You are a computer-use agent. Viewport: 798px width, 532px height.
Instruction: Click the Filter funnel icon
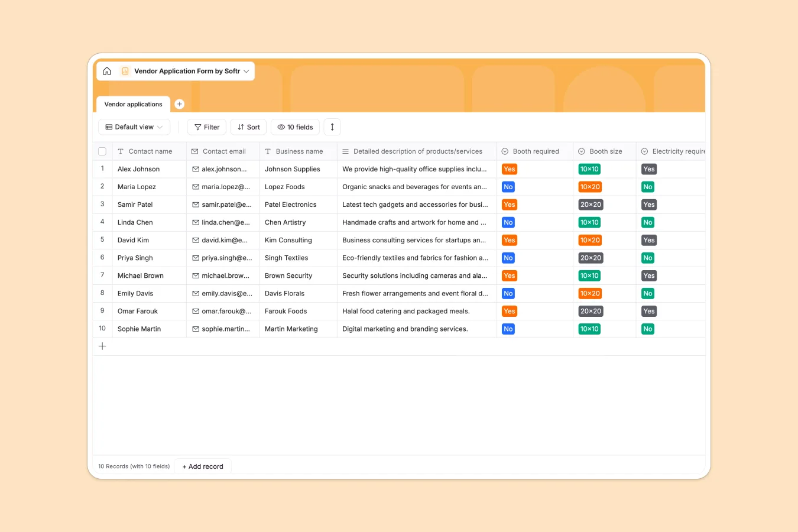pyautogui.click(x=197, y=126)
